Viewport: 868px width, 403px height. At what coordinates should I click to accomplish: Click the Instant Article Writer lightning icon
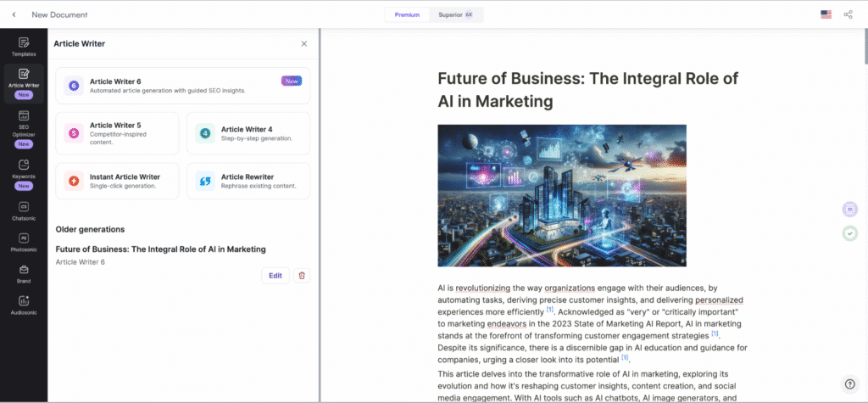coord(74,181)
